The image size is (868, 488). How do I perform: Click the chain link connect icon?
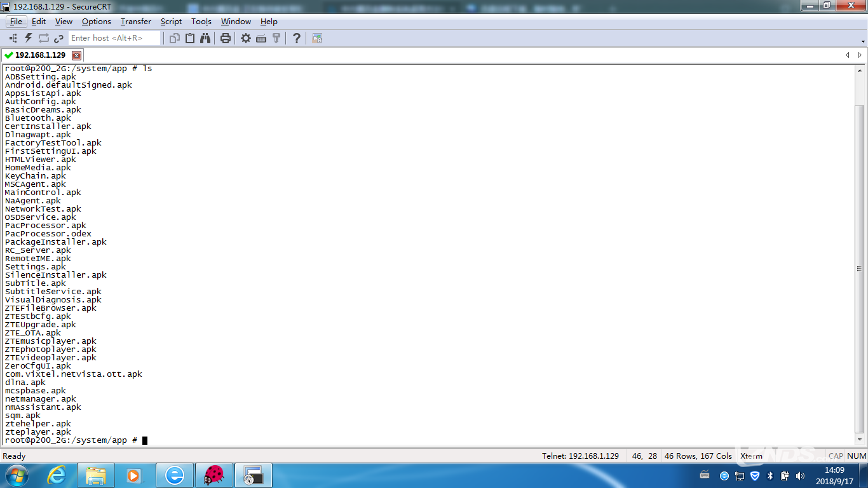(58, 38)
